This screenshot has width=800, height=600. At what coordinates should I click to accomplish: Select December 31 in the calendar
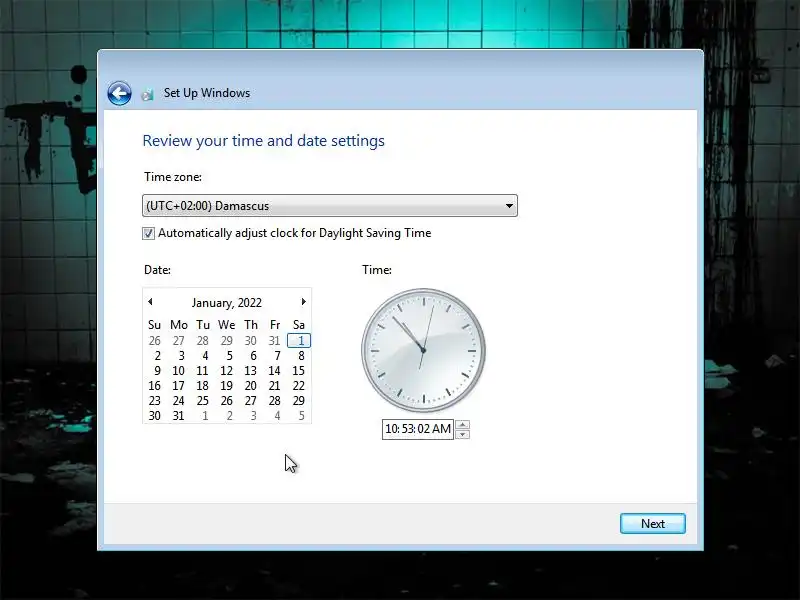274,341
